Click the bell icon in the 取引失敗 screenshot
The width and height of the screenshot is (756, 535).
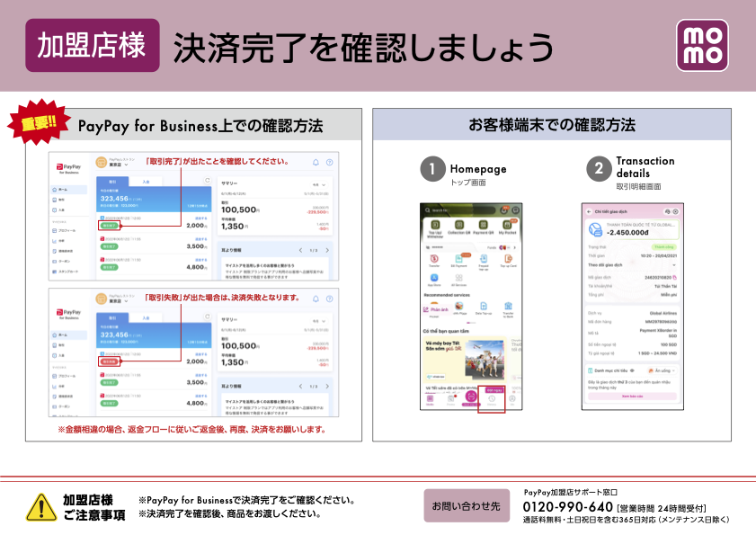click(316, 299)
